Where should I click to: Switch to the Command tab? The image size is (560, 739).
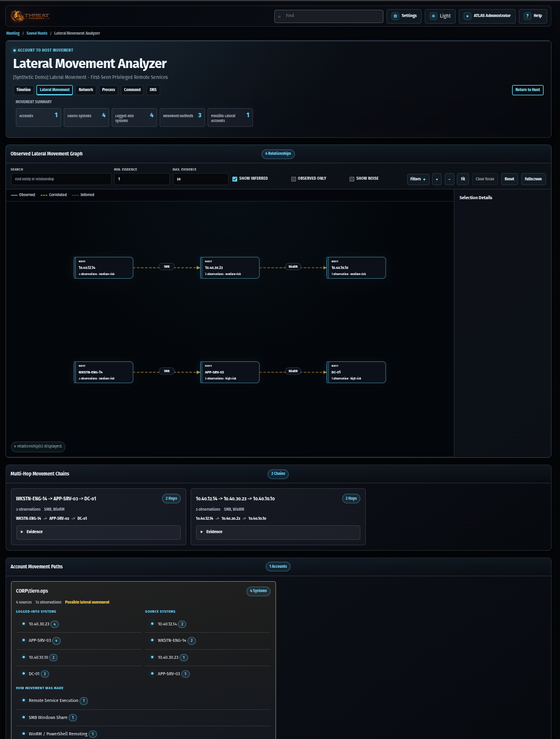[132, 90]
